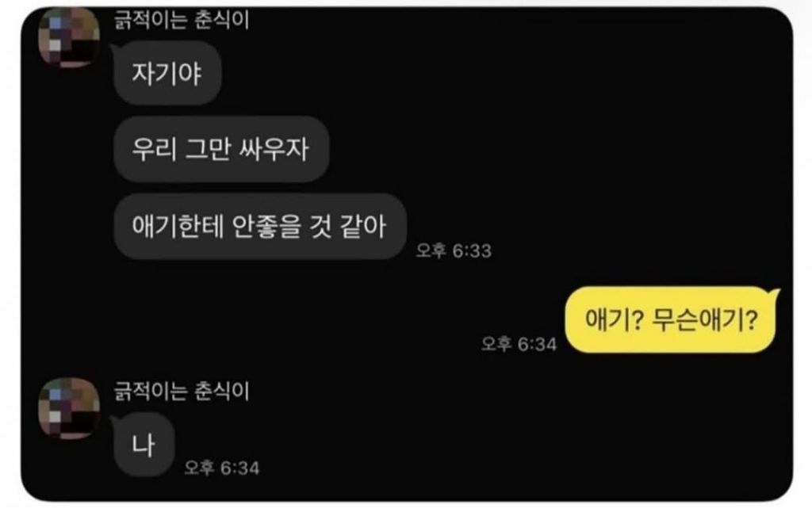The width and height of the screenshot is (812, 512).
Task: Tap the 우리 그만 싸우자 message bubble
Action: point(221,149)
